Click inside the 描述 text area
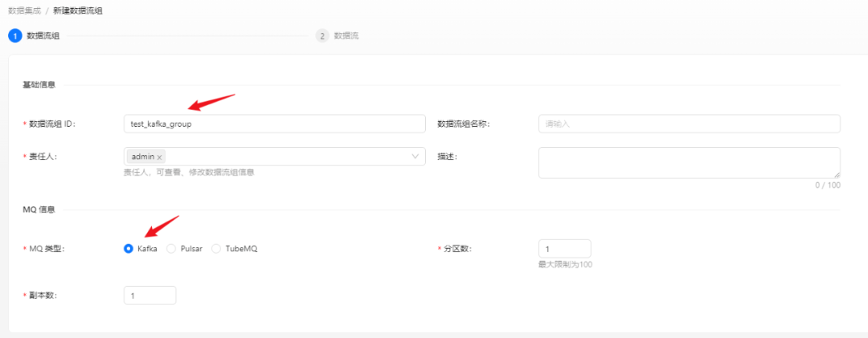The image size is (868, 338). [689, 162]
